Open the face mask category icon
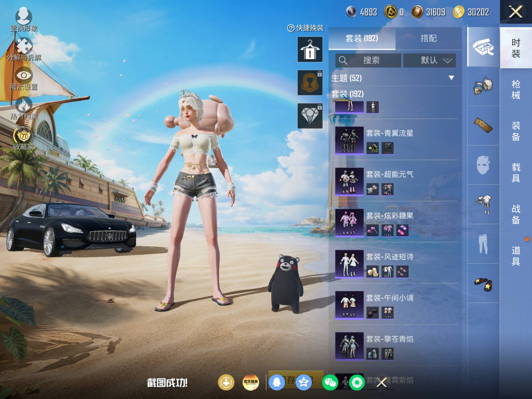532x399 pixels. point(483,165)
